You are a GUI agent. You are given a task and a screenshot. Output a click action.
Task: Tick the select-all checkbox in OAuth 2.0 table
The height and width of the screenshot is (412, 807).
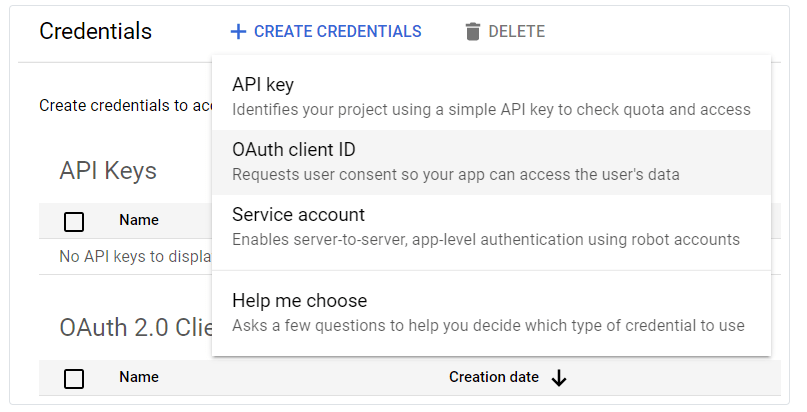pyautogui.click(x=74, y=379)
